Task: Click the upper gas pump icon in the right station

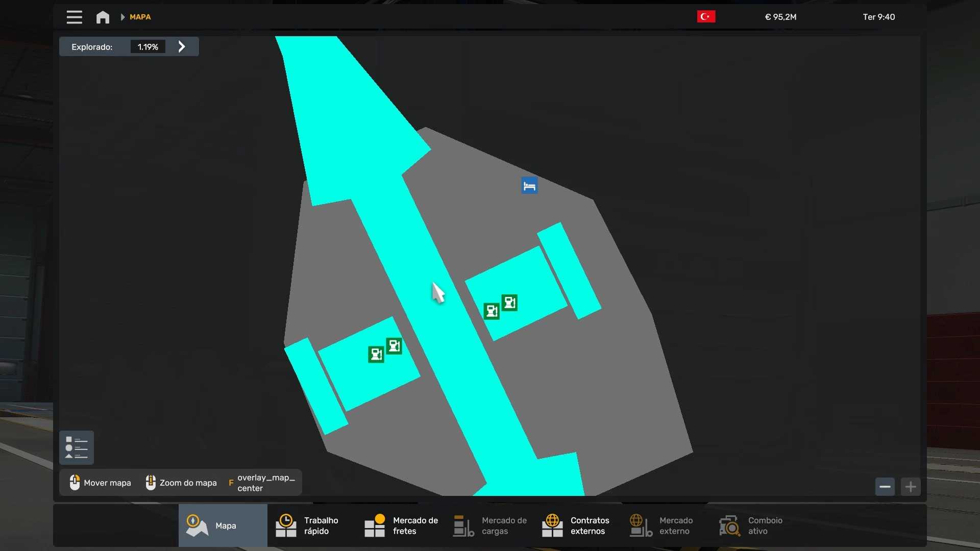Action: pyautogui.click(x=509, y=303)
